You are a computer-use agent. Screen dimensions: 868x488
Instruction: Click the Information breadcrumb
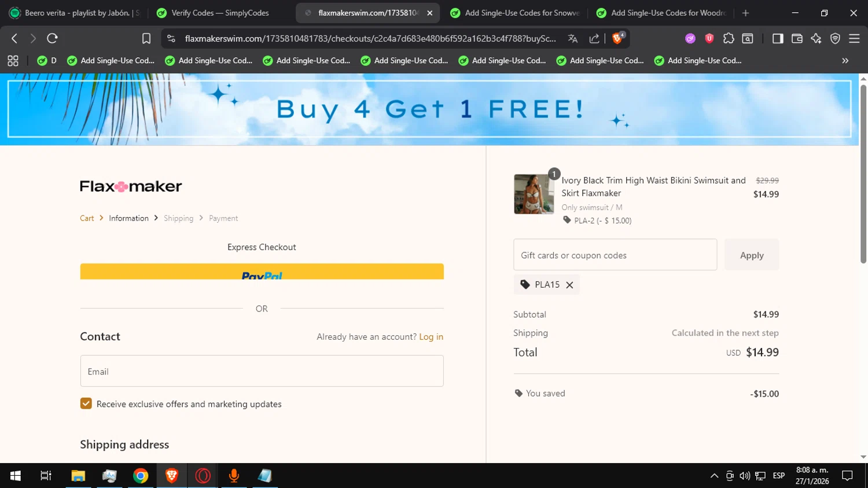click(x=128, y=218)
